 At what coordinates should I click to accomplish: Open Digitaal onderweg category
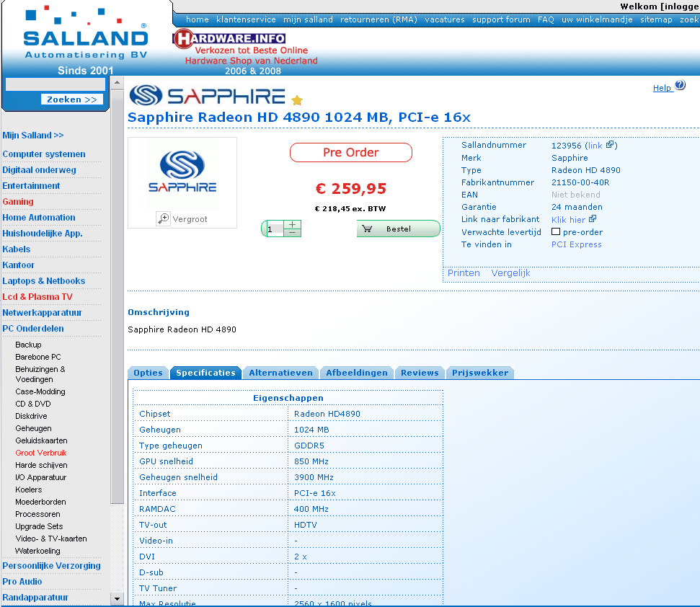[x=39, y=170]
